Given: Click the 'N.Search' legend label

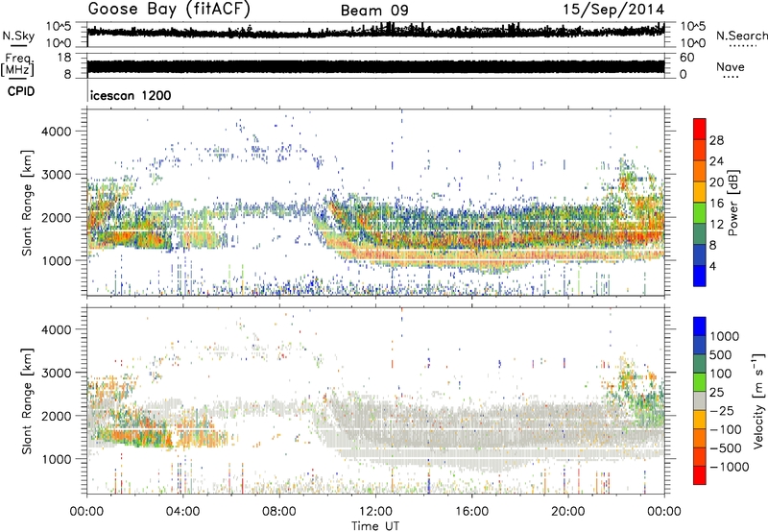Looking at the screenshot, I should (742, 36).
